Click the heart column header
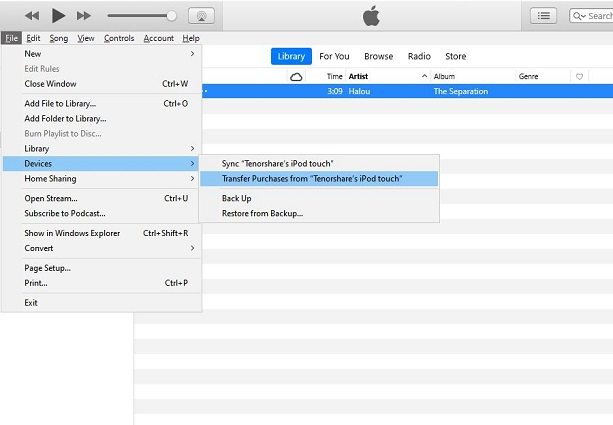This screenshot has width=613, height=425. [579, 77]
